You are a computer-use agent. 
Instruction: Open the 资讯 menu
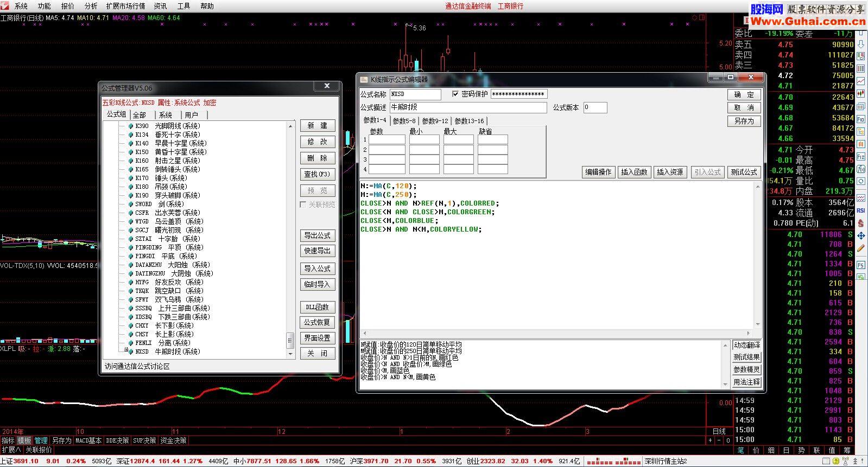[x=160, y=6]
